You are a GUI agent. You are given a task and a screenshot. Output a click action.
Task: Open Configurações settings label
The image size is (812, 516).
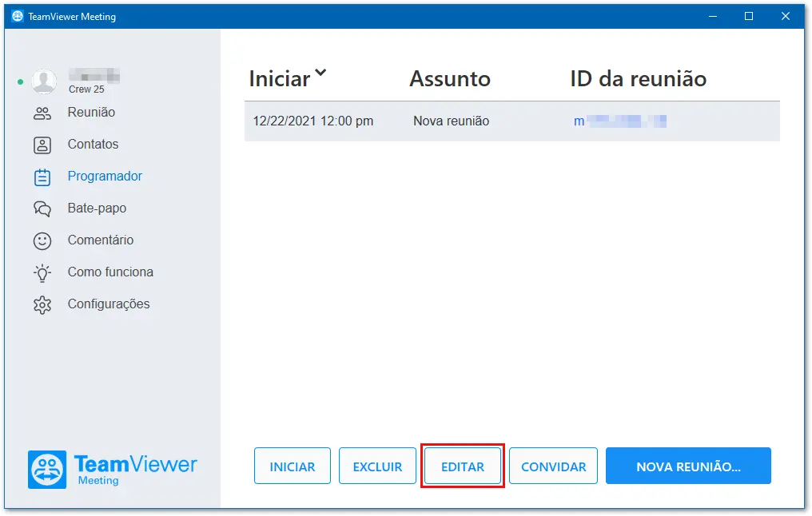click(109, 304)
